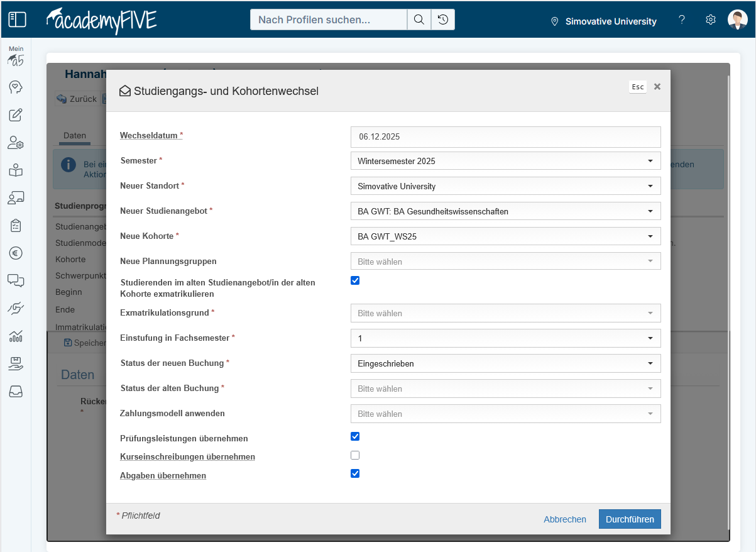Open the Semester dropdown
756x552 pixels.
pyautogui.click(x=505, y=161)
